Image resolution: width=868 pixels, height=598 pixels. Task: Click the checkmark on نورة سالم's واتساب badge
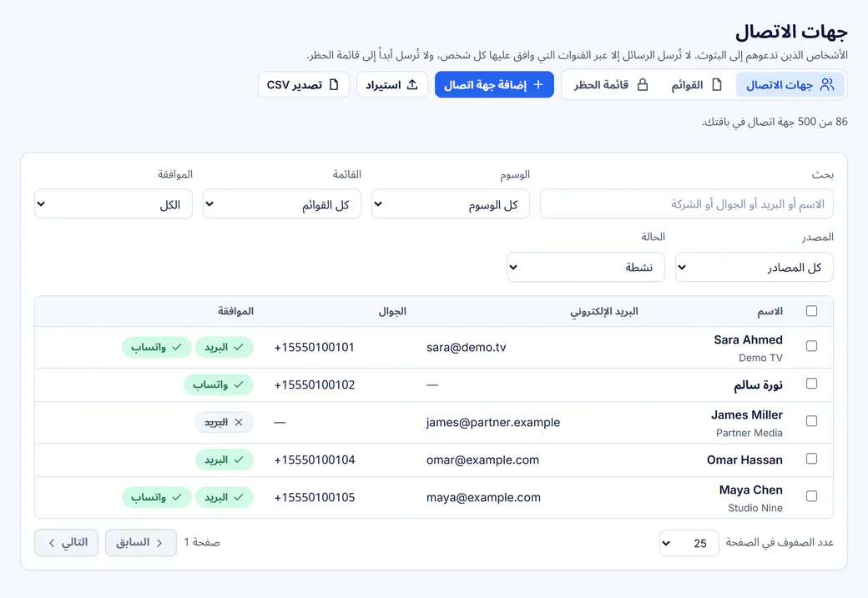tap(239, 384)
